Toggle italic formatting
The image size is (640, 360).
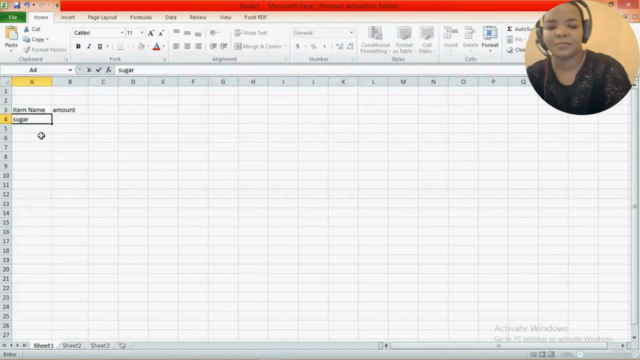(x=89, y=46)
